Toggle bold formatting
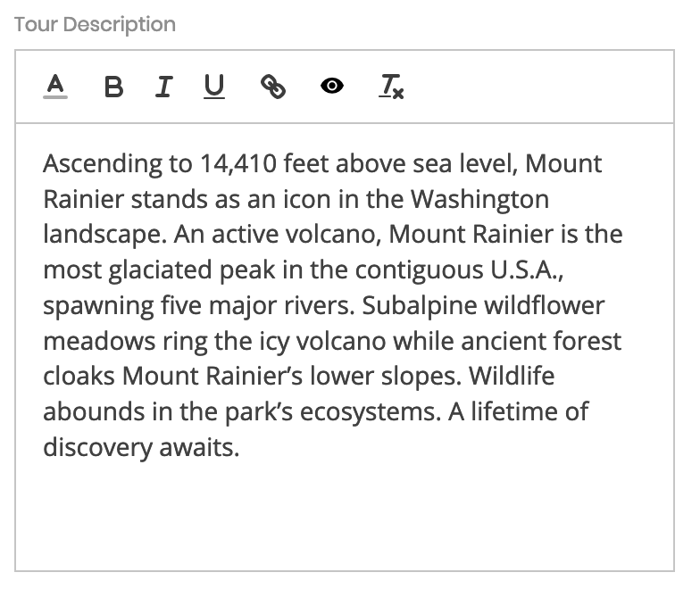Screen dimensions: 700x589 pos(113,87)
